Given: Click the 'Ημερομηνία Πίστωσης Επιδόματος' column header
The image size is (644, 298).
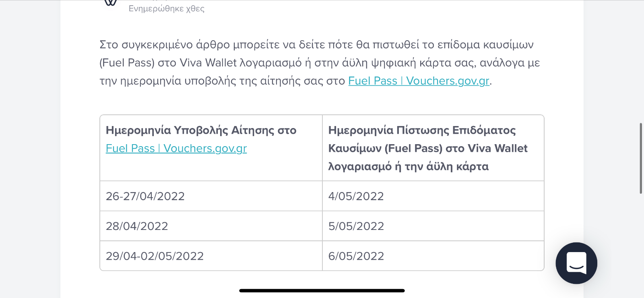Looking at the screenshot, I should coord(422,130).
